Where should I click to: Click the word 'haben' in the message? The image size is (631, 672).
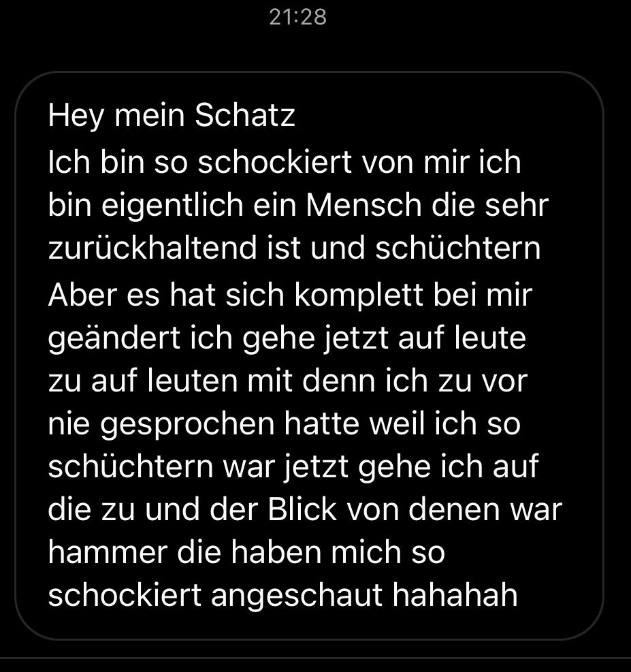point(276,552)
